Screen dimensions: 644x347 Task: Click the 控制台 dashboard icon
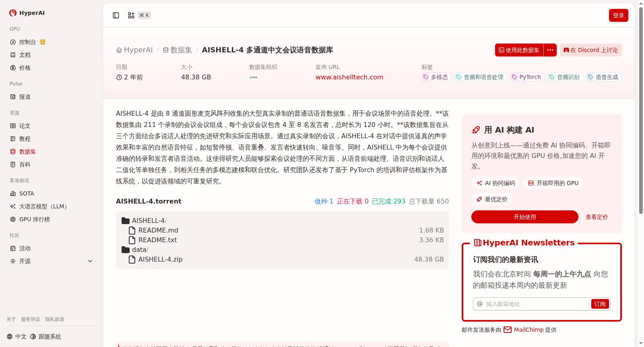click(x=13, y=42)
